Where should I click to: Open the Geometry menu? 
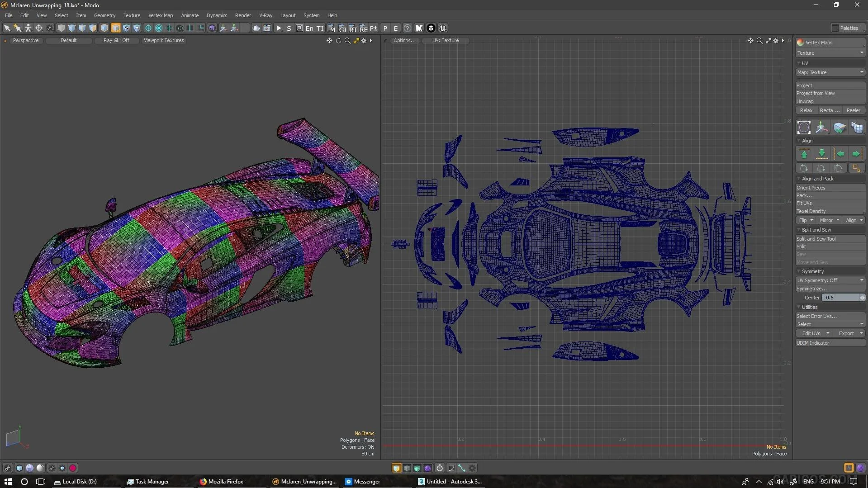[104, 15]
